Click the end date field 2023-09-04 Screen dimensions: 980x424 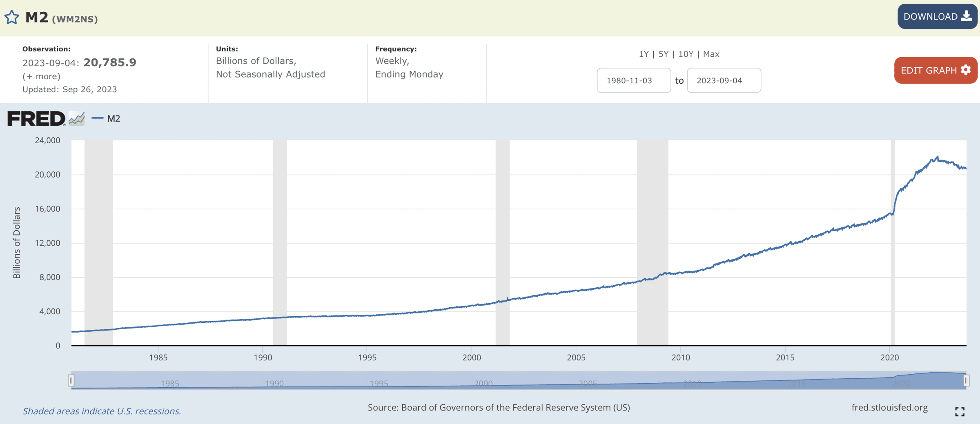724,80
